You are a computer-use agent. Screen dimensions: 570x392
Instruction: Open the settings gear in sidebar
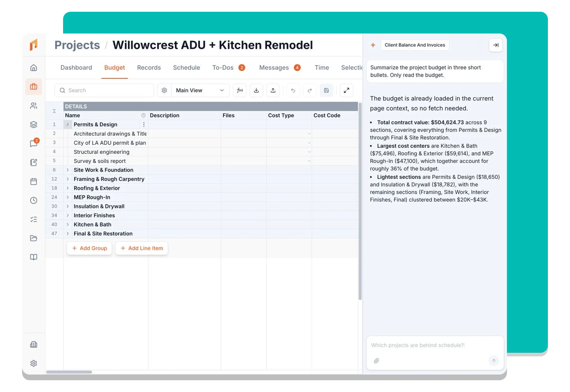point(33,363)
